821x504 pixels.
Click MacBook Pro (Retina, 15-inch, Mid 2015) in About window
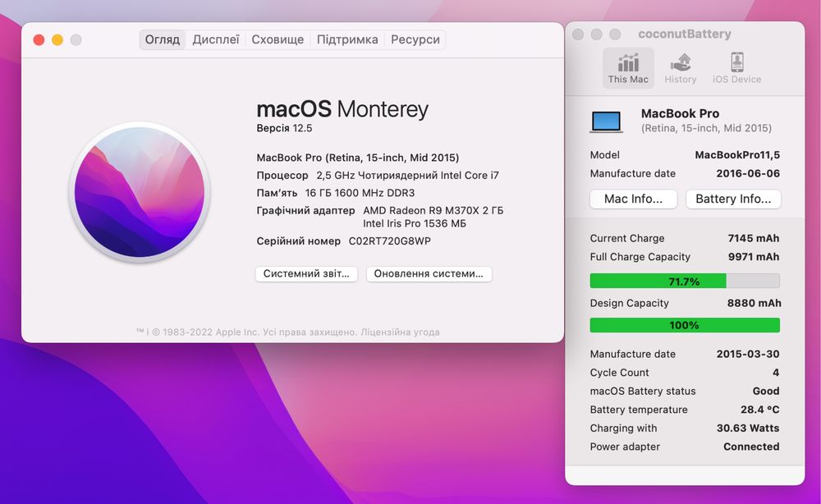click(x=358, y=158)
